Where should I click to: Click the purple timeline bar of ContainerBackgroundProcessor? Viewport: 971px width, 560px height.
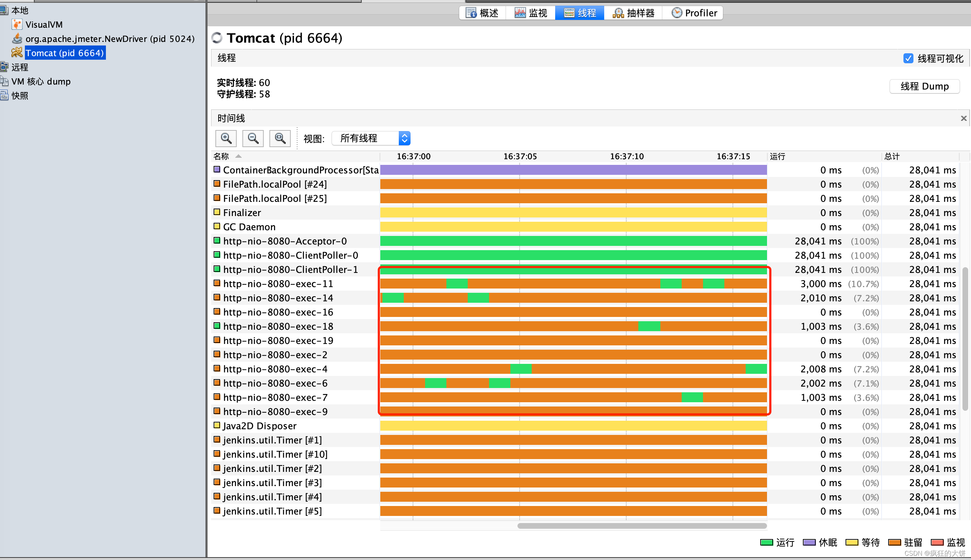pos(574,169)
